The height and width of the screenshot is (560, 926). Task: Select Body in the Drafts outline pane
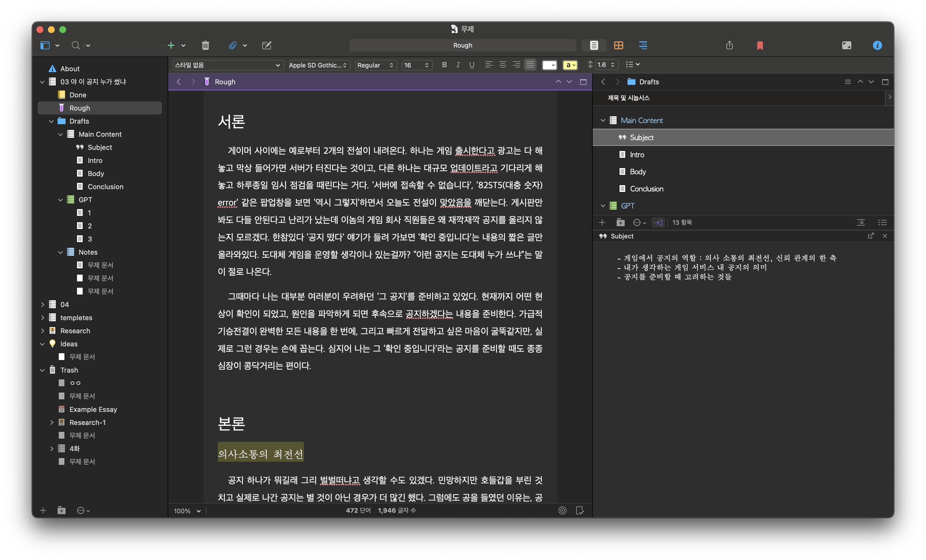point(638,172)
